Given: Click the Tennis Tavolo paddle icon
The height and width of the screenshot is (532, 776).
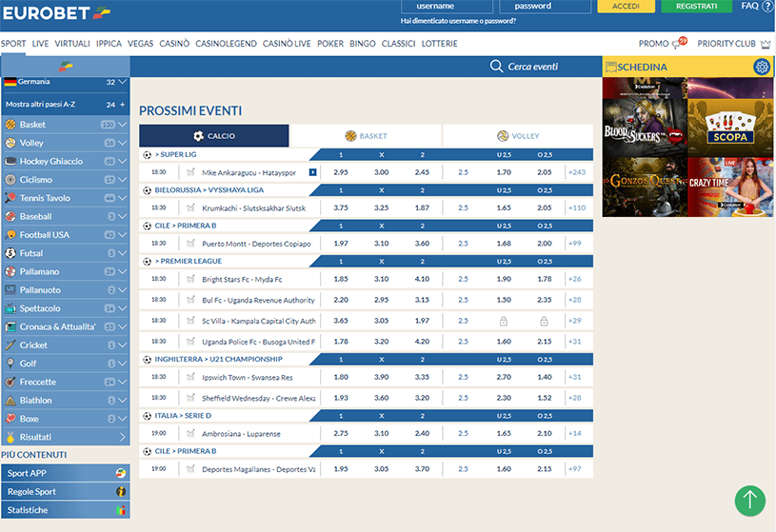Looking at the screenshot, I should 10,198.
